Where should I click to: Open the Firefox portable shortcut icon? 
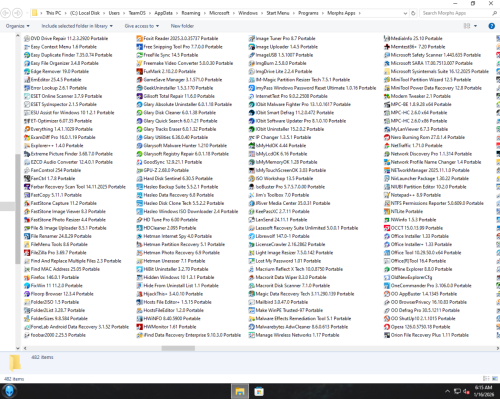tap(27, 277)
